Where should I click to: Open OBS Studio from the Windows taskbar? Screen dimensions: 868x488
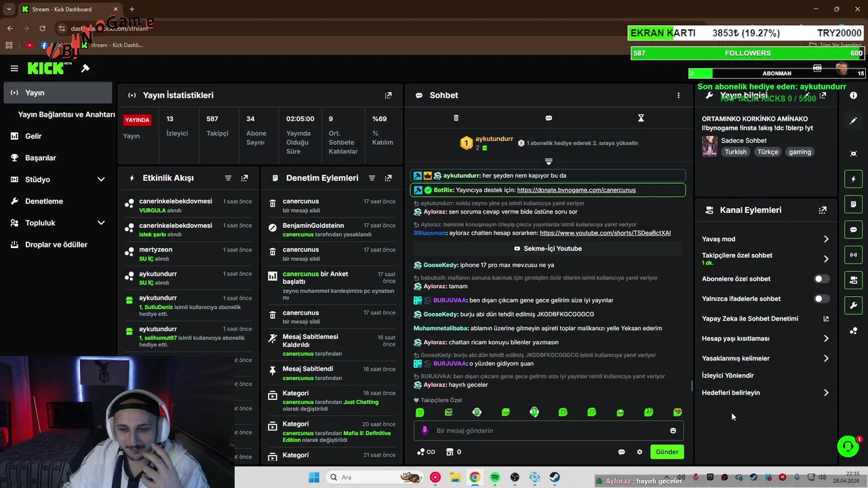point(515,478)
